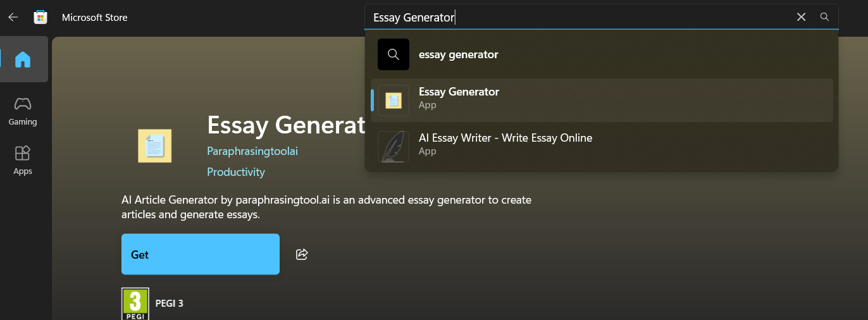Clear the search box with X
This screenshot has height=320, width=868.
tap(801, 17)
